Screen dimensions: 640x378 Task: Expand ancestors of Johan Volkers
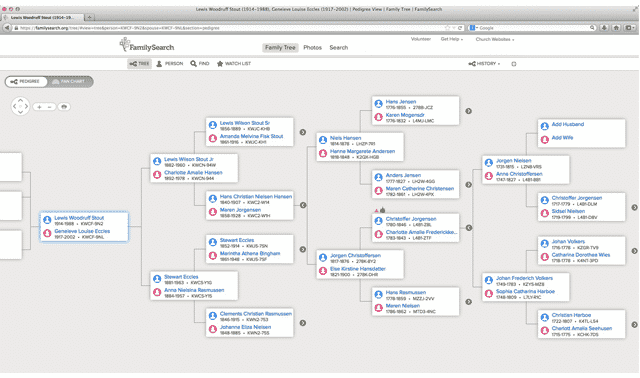[x=635, y=251]
